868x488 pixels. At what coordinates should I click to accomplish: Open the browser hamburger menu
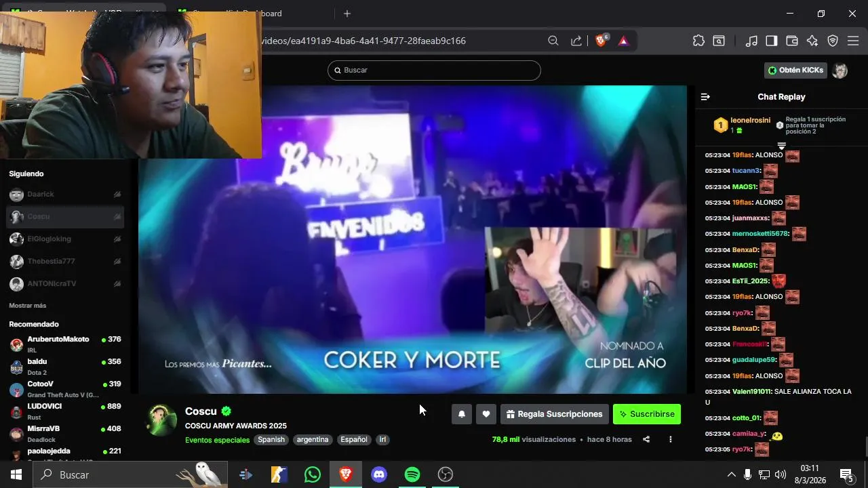(x=853, y=41)
